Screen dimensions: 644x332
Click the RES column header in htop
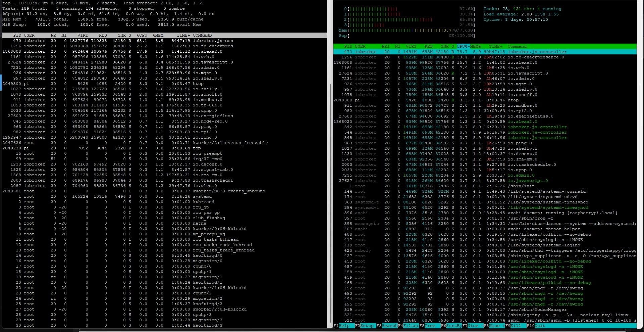428,46
